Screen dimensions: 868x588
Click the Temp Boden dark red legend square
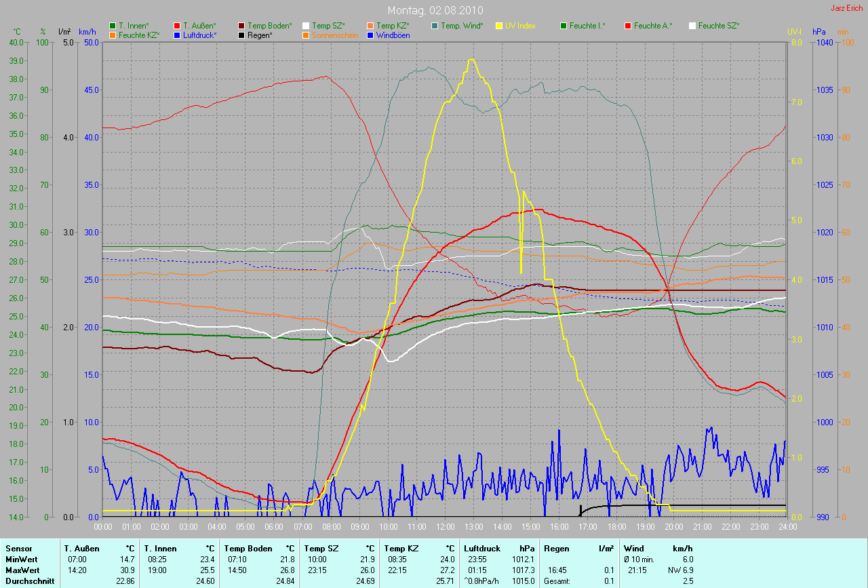click(x=241, y=26)
